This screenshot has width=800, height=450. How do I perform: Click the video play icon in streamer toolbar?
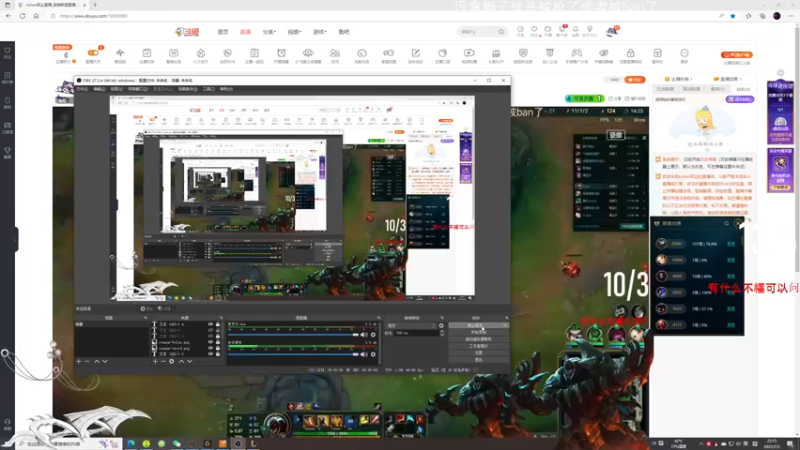tap(469, 53)
